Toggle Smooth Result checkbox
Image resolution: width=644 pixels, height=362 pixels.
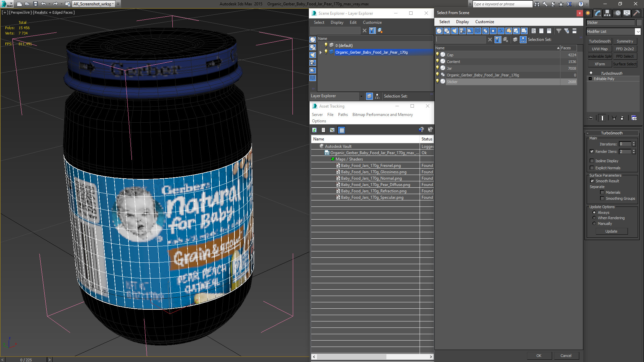pos(592,181)
